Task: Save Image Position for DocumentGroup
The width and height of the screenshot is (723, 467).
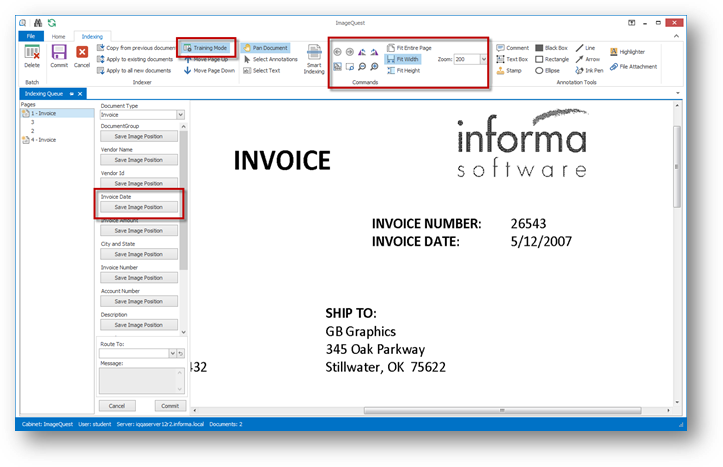Action: (x=139, y=136)
